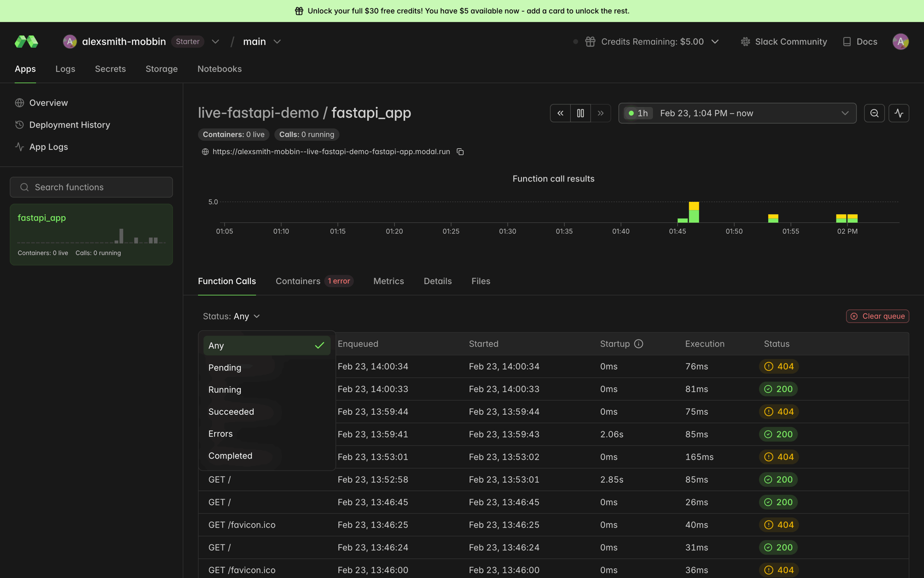Click the Clear queue button
Screen dimensions: 924x578
point(877,316)
